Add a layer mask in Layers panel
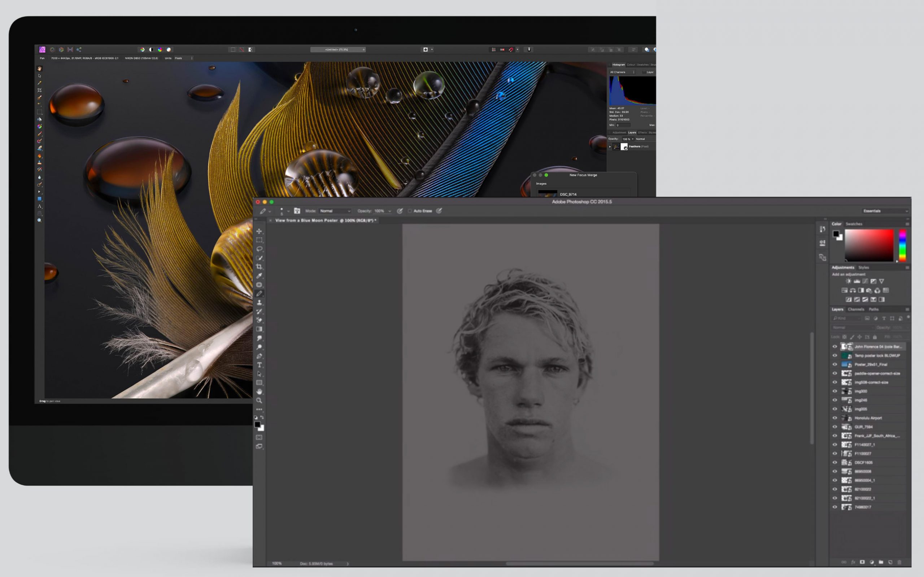Screen dimensions: 924x577 (862, 562)
